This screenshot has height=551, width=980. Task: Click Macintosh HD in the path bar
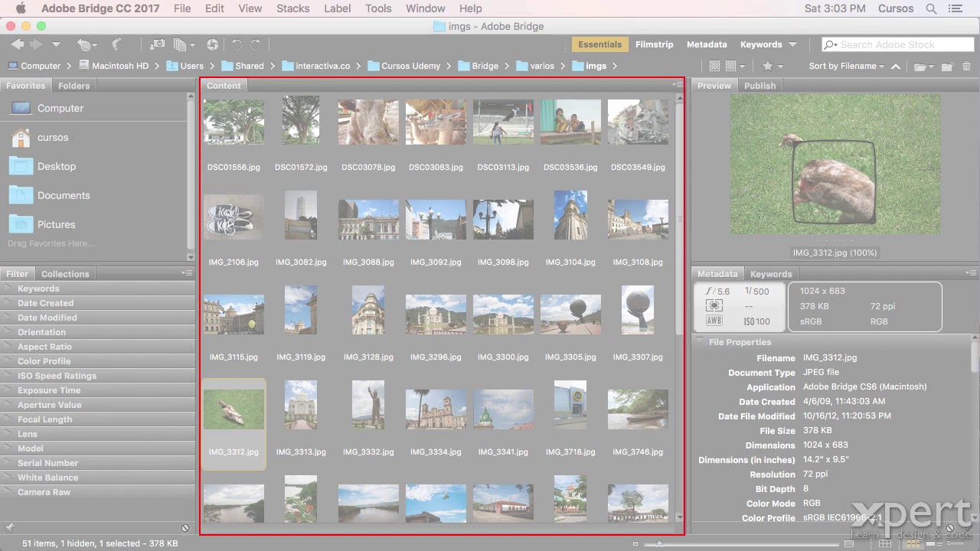(114, 66)
